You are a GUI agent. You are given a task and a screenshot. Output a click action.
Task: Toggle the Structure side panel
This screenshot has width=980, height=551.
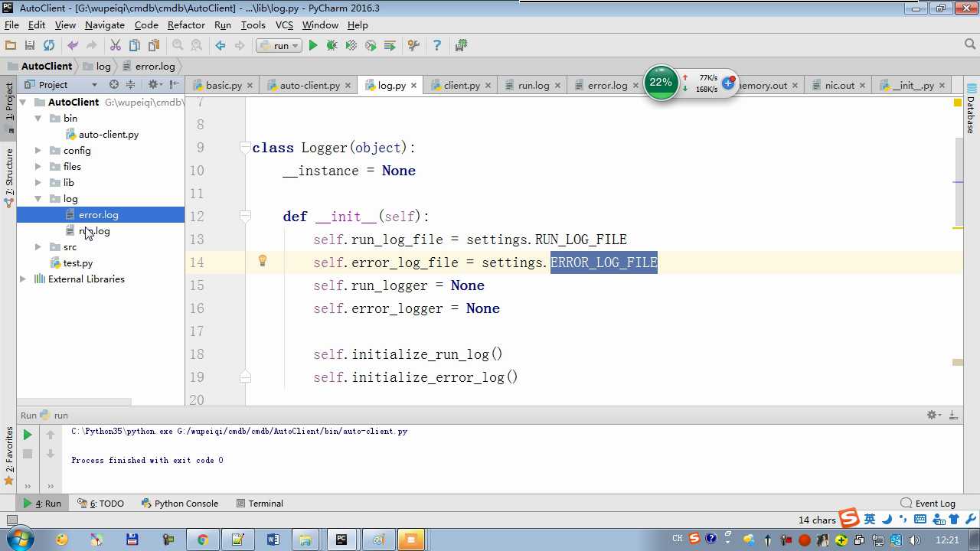9,178
